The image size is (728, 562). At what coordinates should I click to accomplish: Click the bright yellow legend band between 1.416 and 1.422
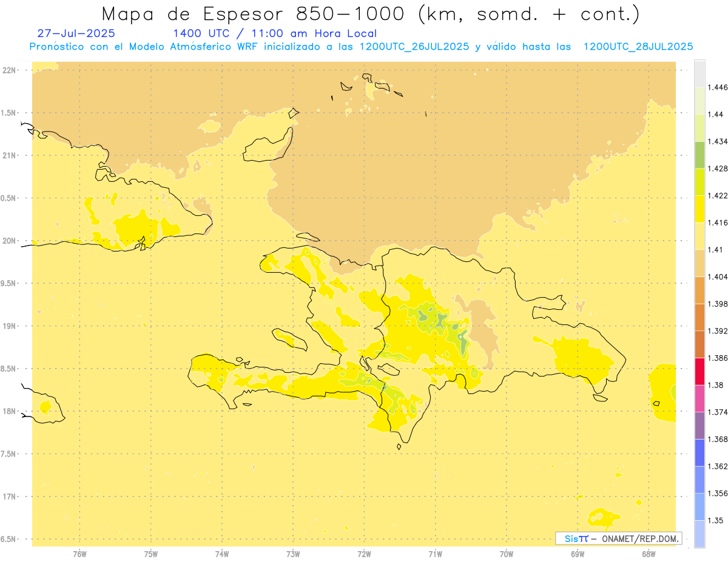tap(699, 209)
